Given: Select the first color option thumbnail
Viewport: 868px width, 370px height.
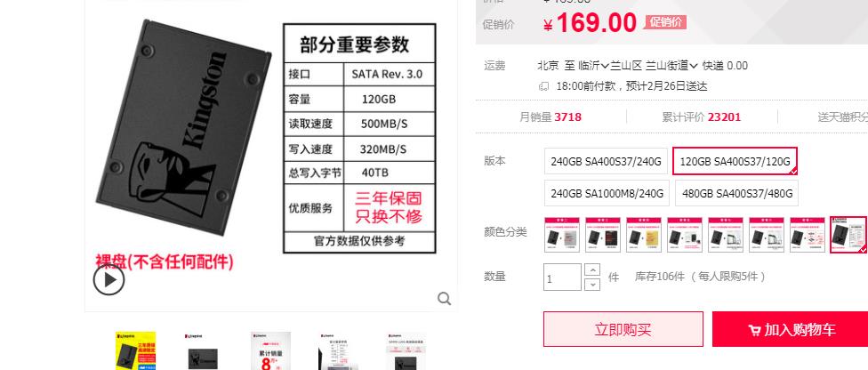Looking at the screenshot, I should [x=562, y=234].
